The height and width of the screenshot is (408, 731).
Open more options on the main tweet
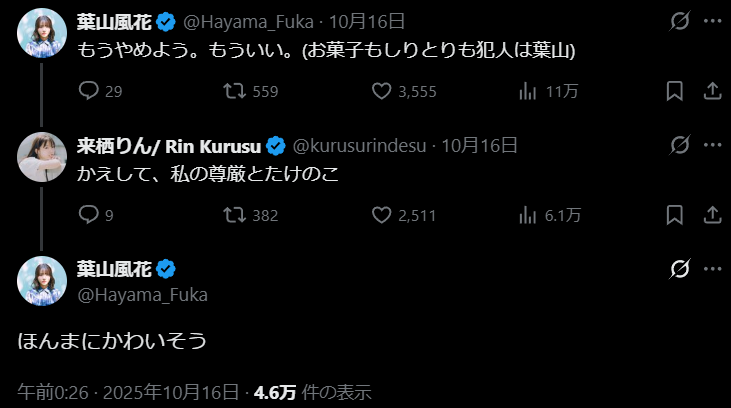713,268
